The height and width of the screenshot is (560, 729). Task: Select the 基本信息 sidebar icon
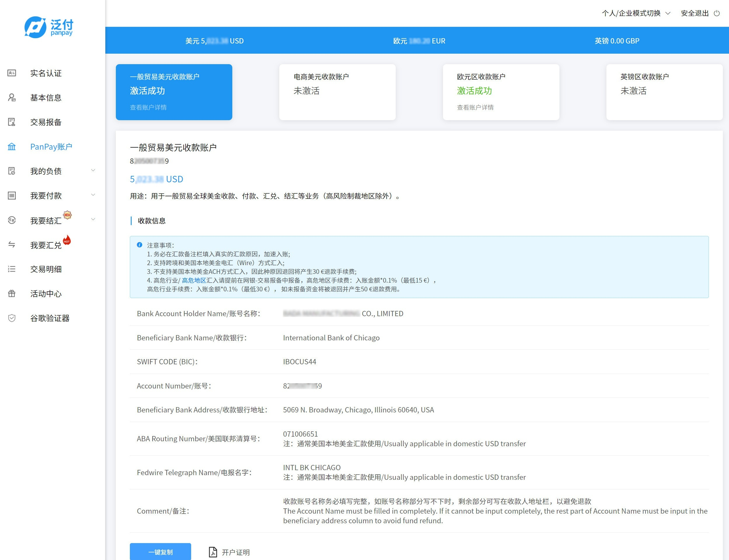pos(12,98)
